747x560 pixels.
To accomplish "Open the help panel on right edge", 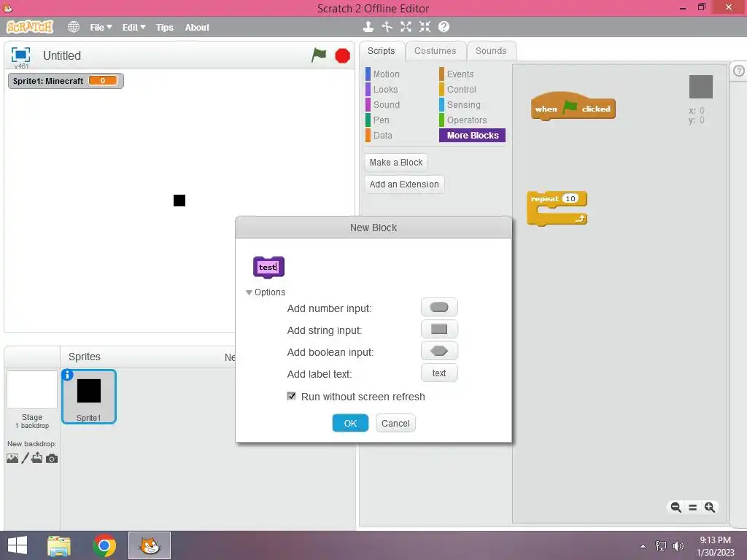I will click(739, 71).
